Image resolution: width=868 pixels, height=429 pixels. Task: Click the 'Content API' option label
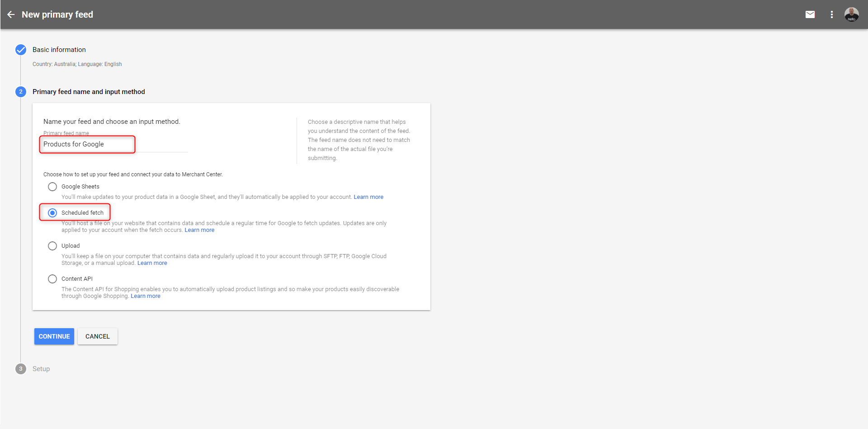pyautogui.click(x=77, y=279)
